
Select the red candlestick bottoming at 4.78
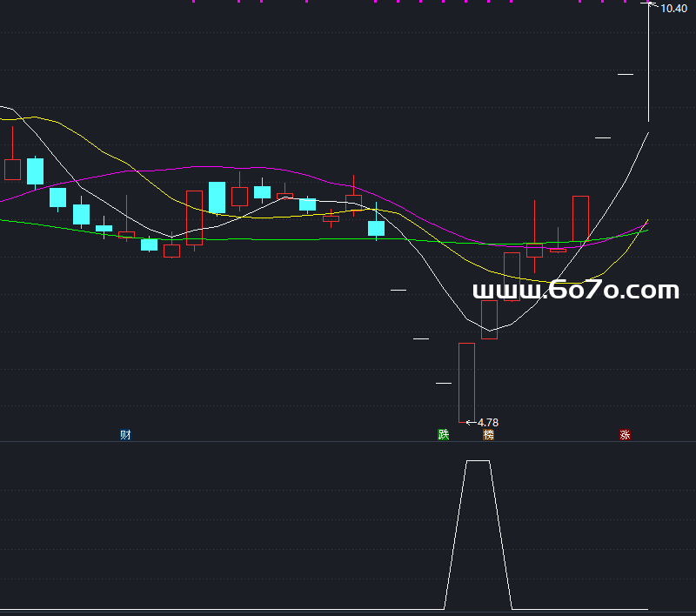coord(466,383)
